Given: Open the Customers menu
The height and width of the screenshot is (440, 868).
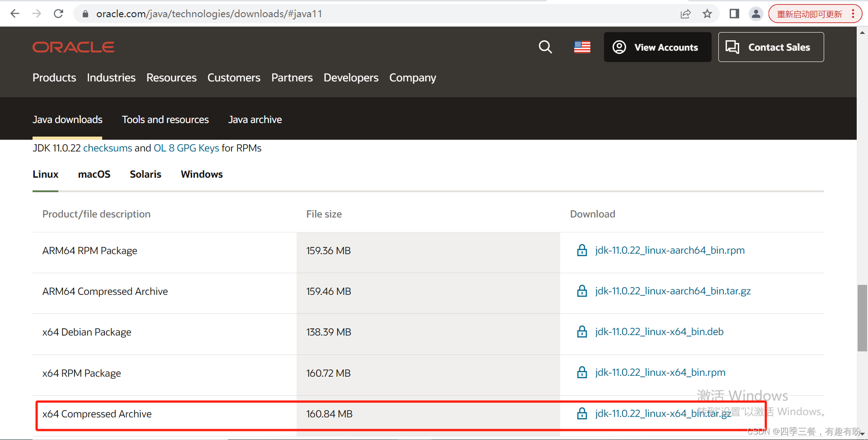Looking at the screenshot, I should (x=234, y=78).
